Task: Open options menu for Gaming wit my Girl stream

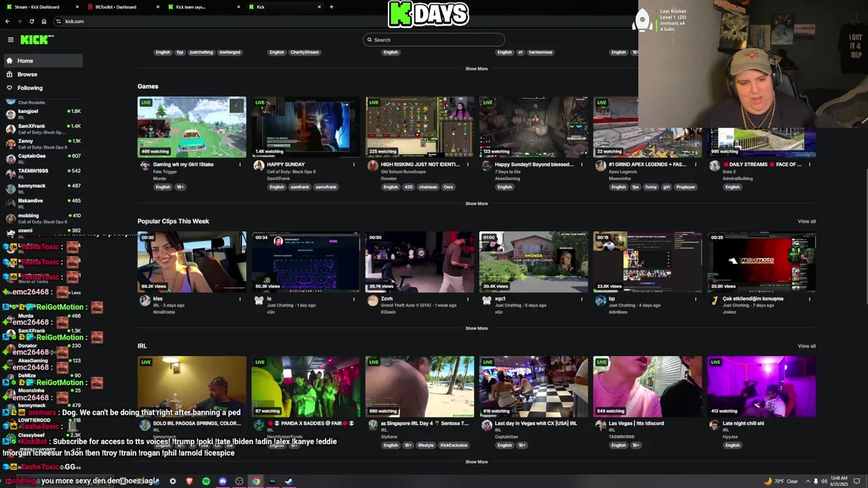Action: tap(239, 164)
